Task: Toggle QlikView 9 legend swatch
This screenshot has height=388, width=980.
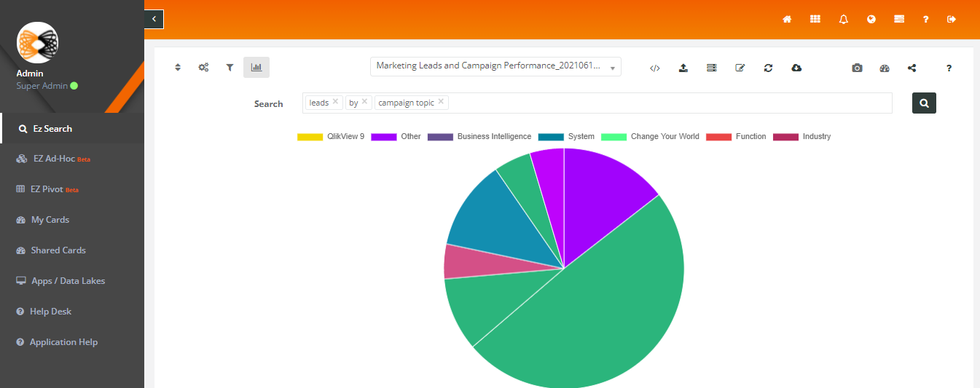Action: (310, 137)
